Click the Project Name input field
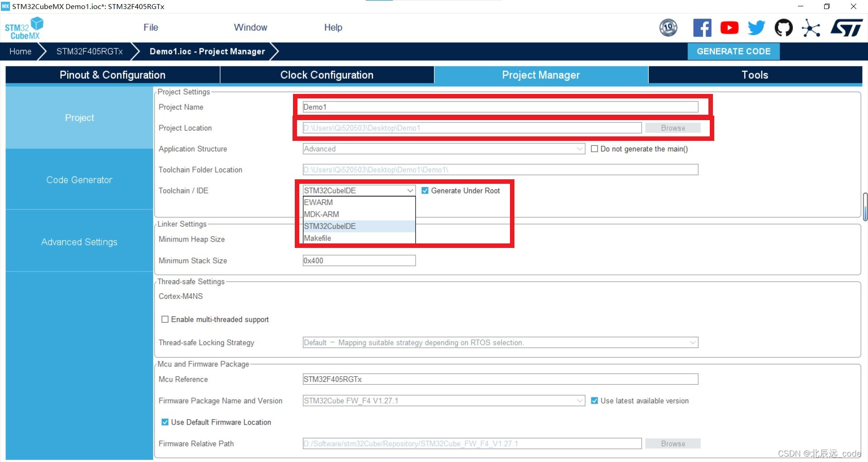Screen dimensions: 868x462 (500, 107)
